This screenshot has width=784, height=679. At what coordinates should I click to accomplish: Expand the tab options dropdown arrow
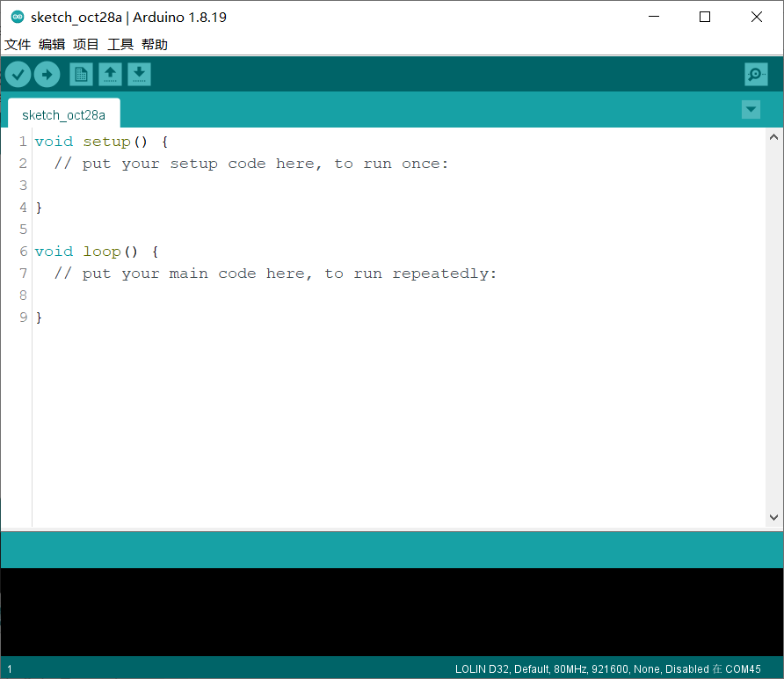click(x=751, y=110)
